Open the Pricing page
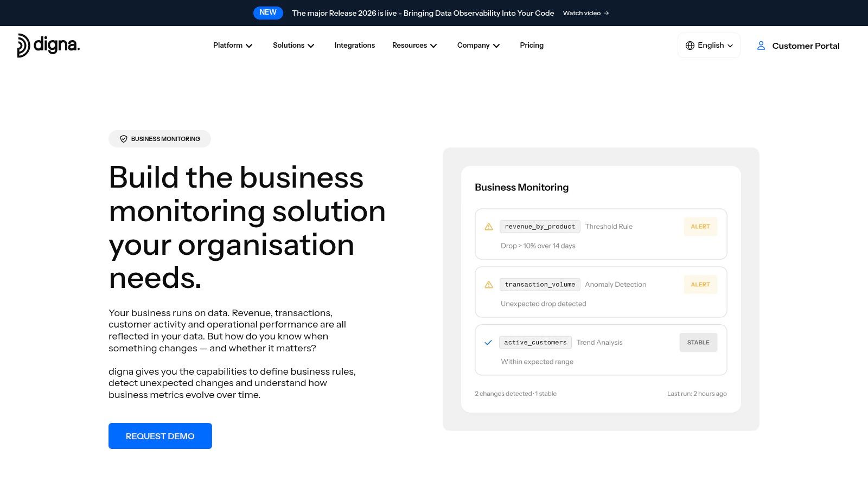This screenshot has height=488, width=868. [532, 46]
